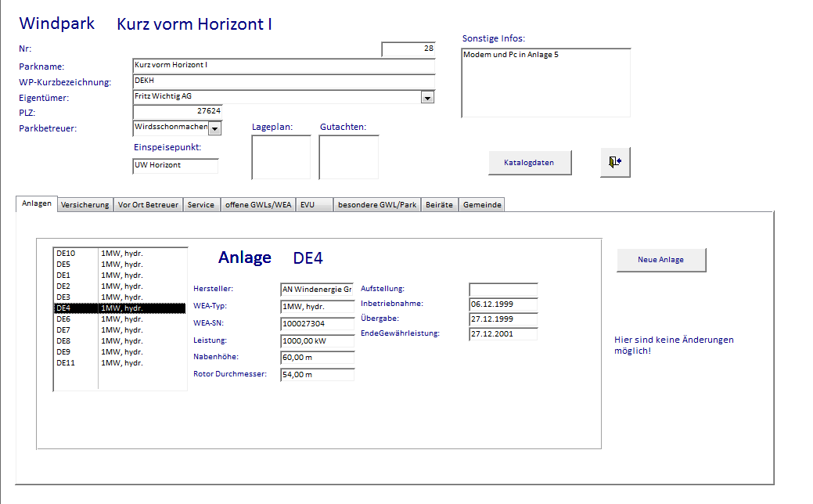Viewport: 813px width, 504px height.
Task: Select the Service tab
Action: [201, 205]
